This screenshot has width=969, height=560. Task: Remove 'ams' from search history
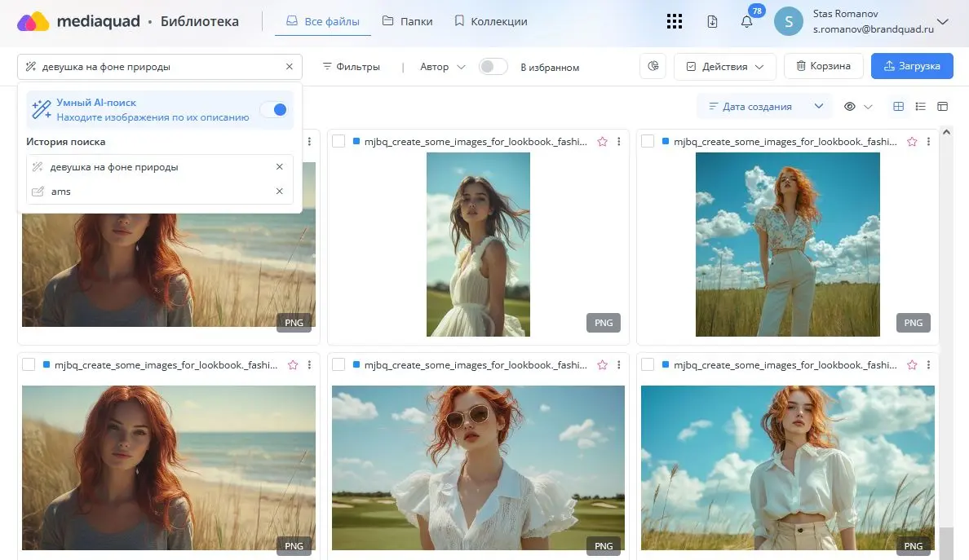(279, 192)
